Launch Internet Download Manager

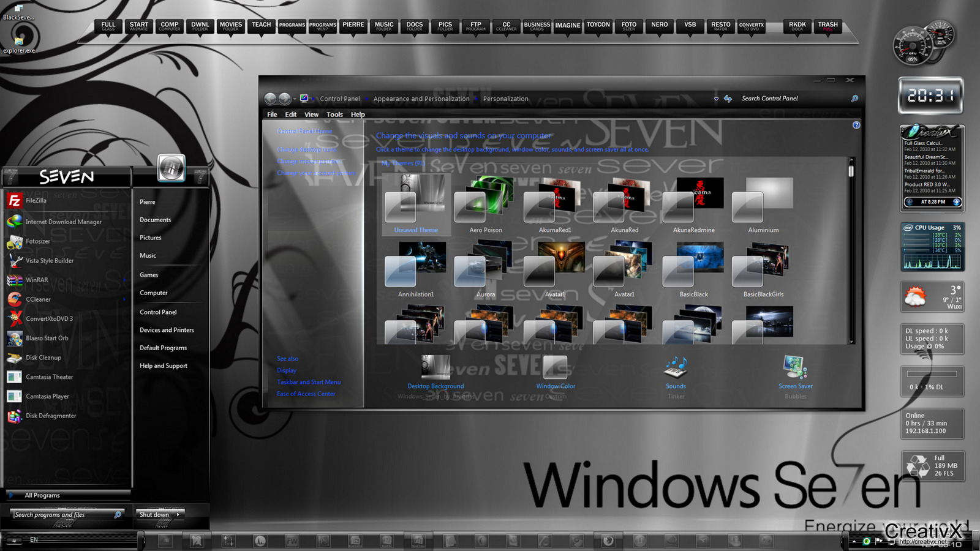pos(66,222)
